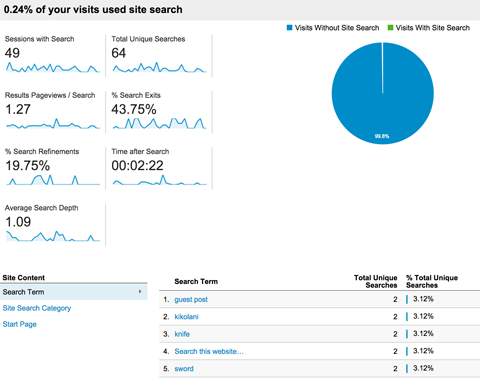Click the 43.75% Search Exits value

pyautogui.click(x=134, y=109)
